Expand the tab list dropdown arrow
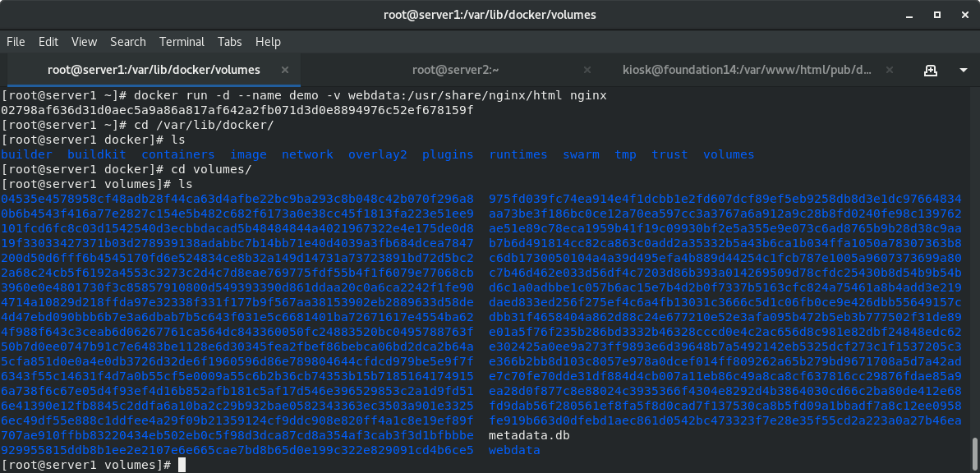This screenshot has width=980, height=473. [963, 70]
